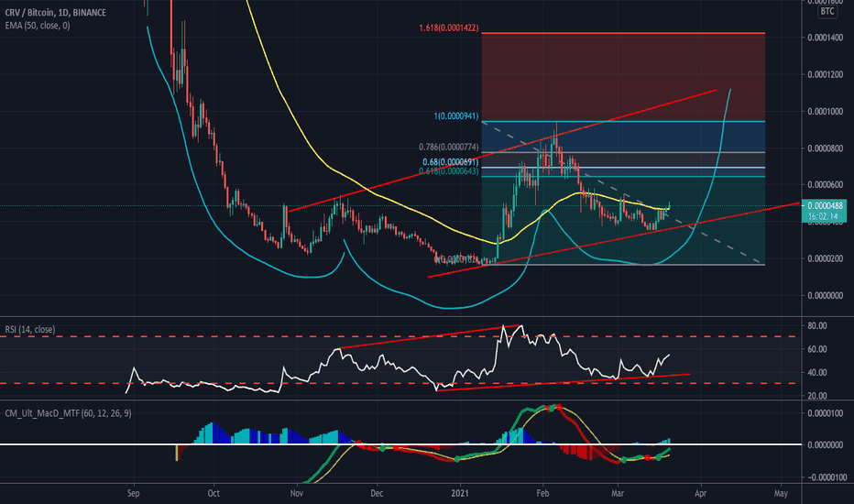The width and height of the screenshot is (854, 504).
Task: Click 0.0001000 on the price axis
Action: tap(826, 111)
